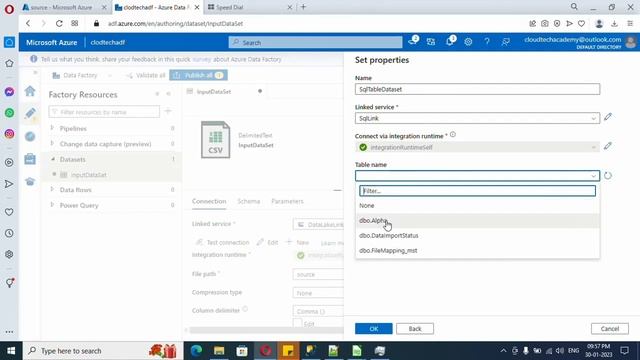Open Azure notifications bell

coord(450,41)
